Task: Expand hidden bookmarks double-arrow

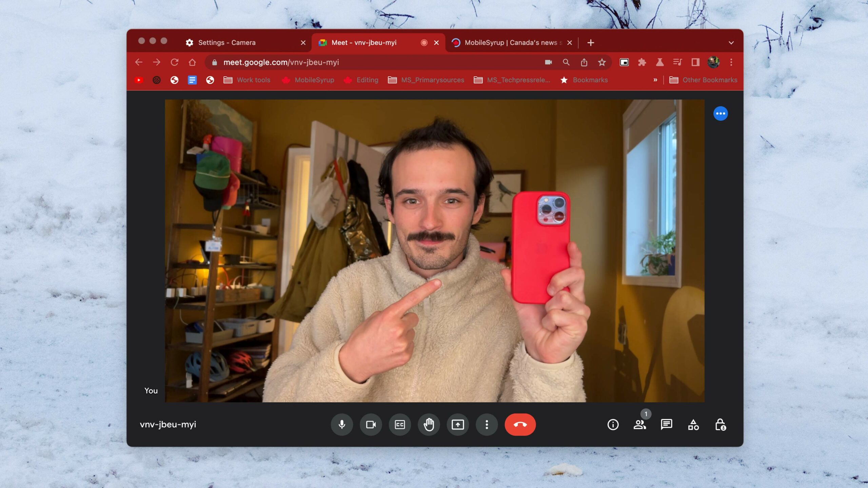Action: click(655, 80)
